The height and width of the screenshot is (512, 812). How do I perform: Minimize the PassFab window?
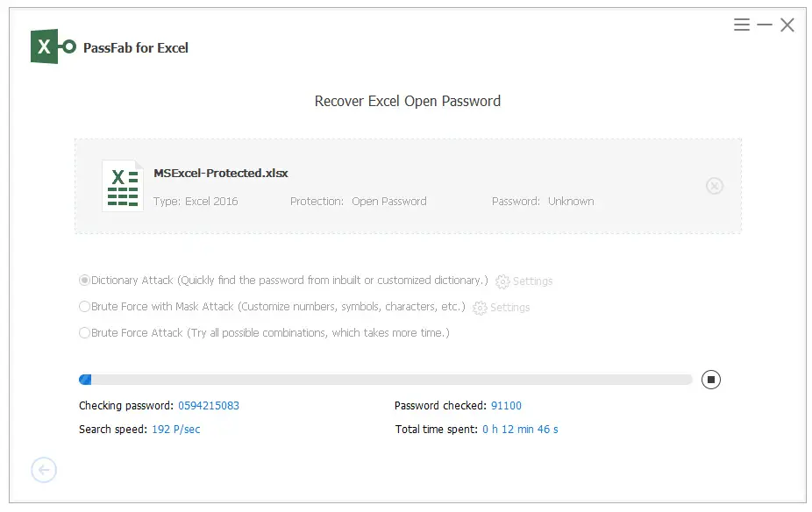point(765,25)
